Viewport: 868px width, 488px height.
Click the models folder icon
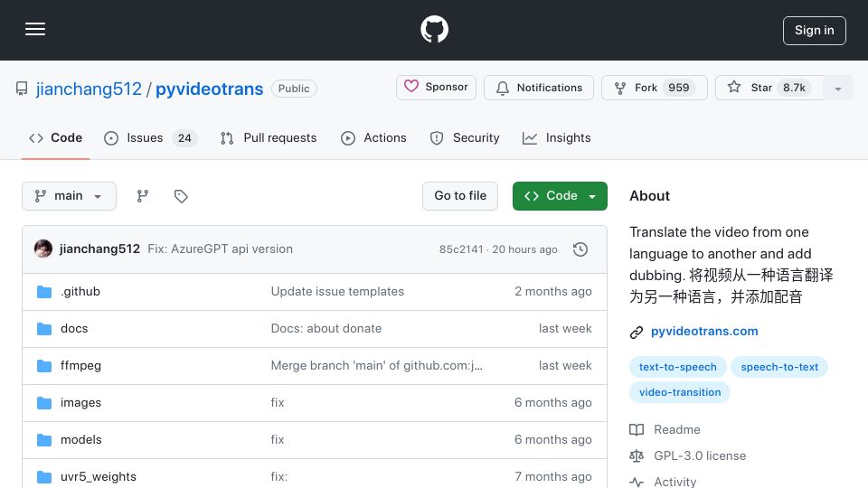coord(44,440)
